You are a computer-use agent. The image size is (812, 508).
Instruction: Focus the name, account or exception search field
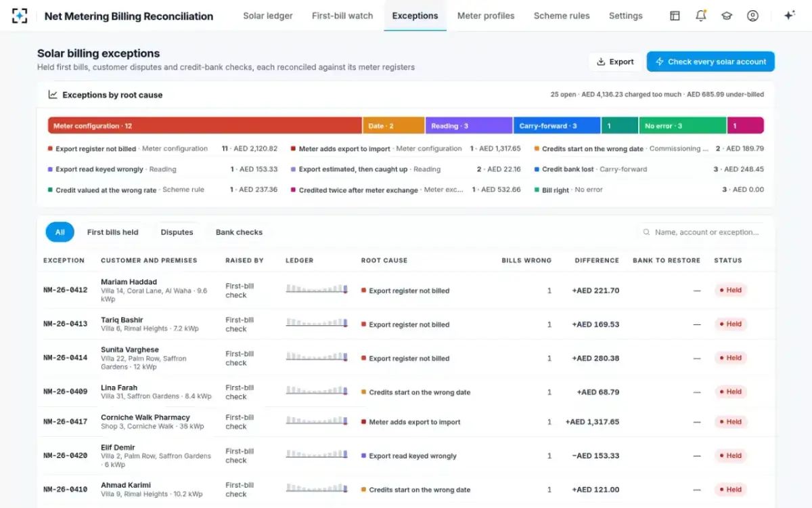click(x=702, y=232)
